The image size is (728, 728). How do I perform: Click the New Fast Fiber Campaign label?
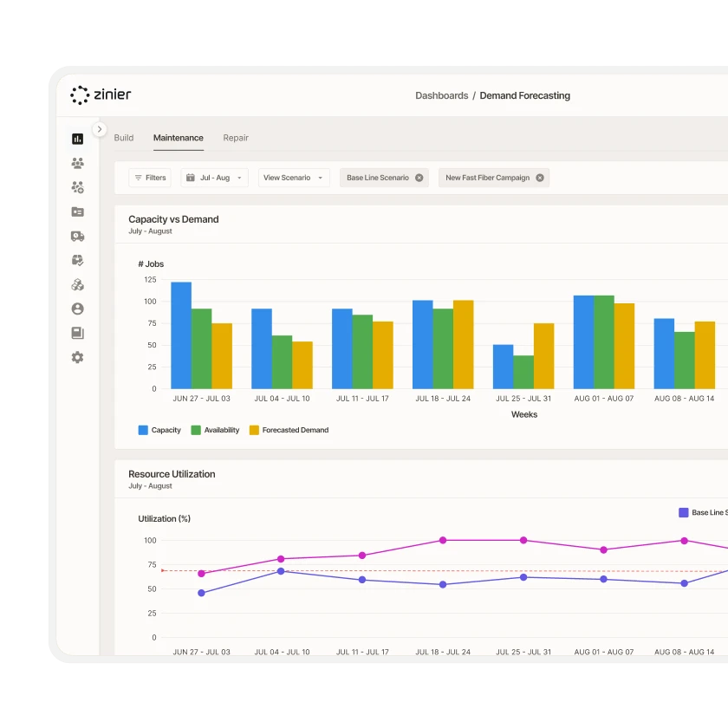point(487,178)
